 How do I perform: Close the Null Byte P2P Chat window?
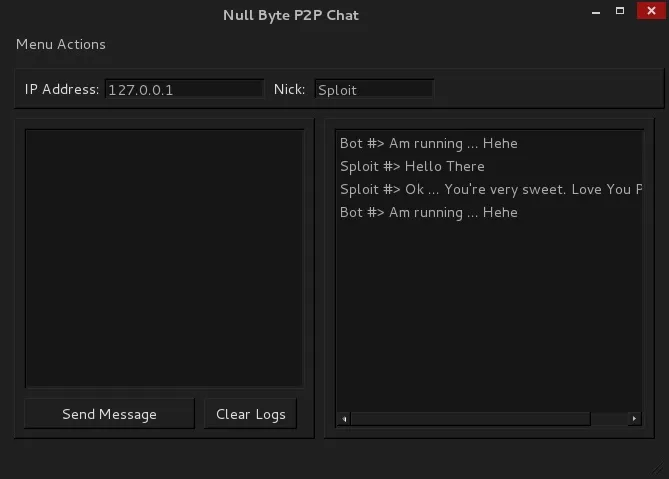pos(651,11)
